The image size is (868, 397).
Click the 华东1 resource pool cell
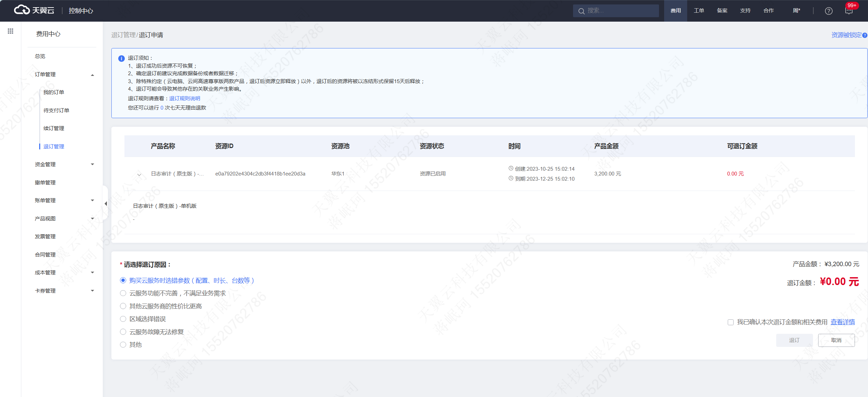click(338, 174)
